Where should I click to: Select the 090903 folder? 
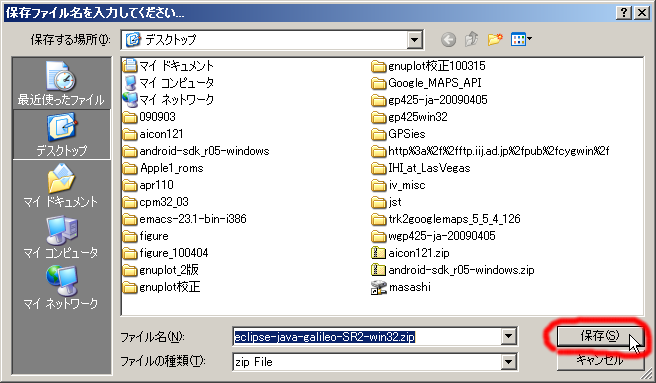(149, 117)
